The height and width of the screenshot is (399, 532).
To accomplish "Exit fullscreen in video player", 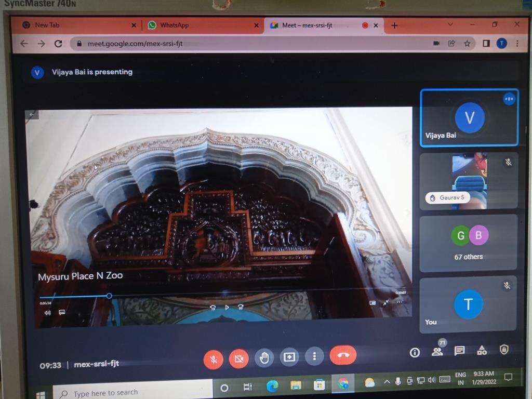I will [x=386, y=302].
